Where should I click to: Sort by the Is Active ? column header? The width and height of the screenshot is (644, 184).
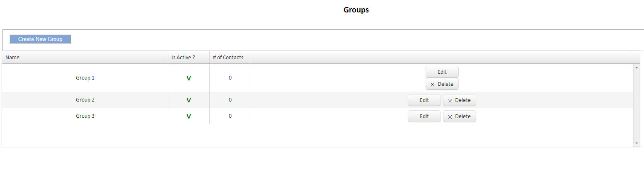click(183, 58)
